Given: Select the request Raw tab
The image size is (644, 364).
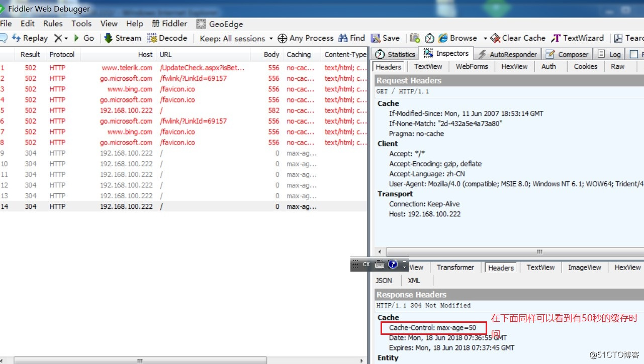Looking at the screenshot, I should 617,66.
